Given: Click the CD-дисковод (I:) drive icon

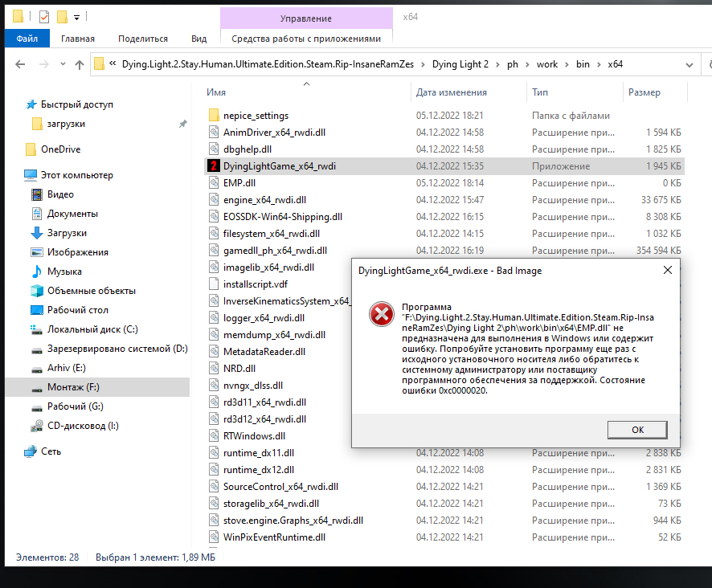Looking at the screenshot, I should pyautogui.click(x=37, y=426).
